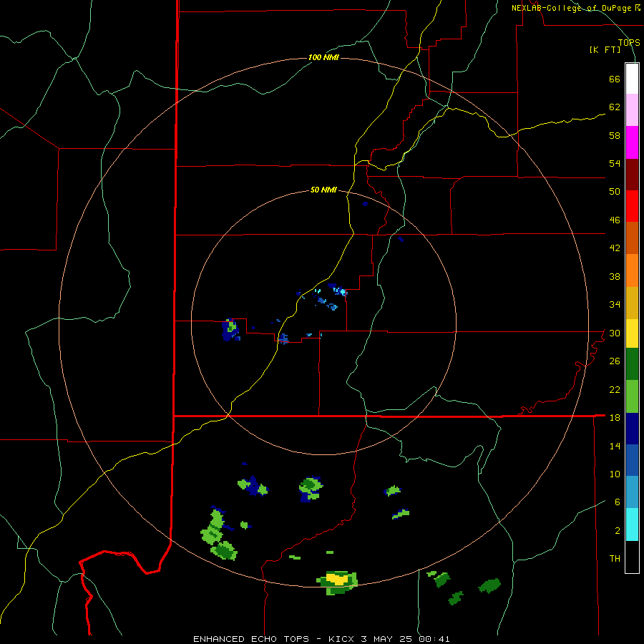
Task: Click the "[K FT]" units label
Action: click(x=605, y=50)
